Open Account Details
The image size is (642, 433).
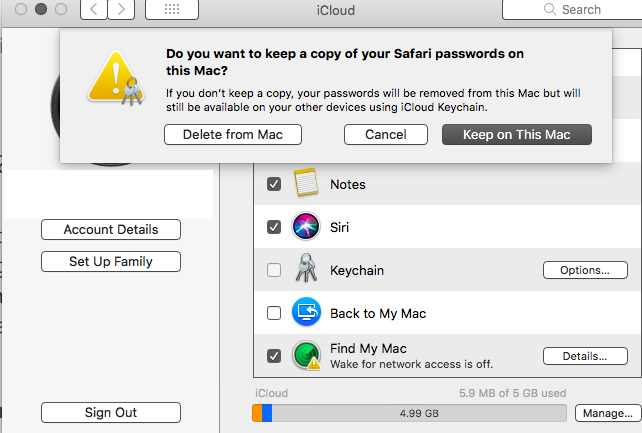coord(111,230)
